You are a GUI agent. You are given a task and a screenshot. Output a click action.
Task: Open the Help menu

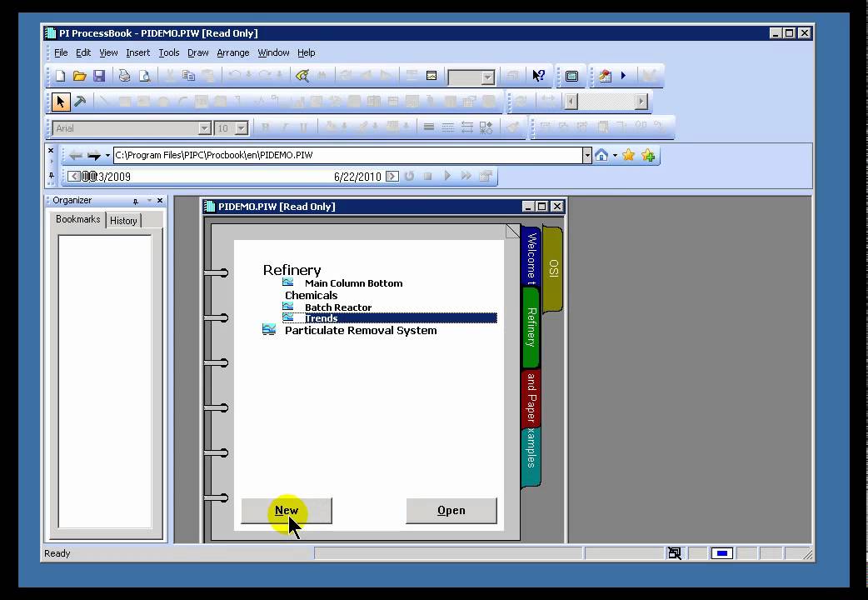(x=306, y=52)
